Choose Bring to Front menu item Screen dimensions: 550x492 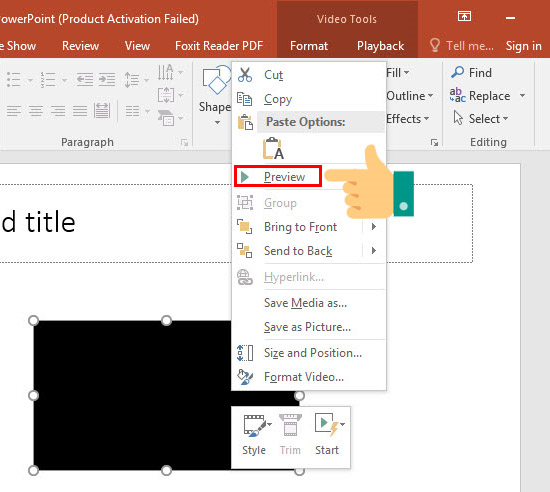309,227
